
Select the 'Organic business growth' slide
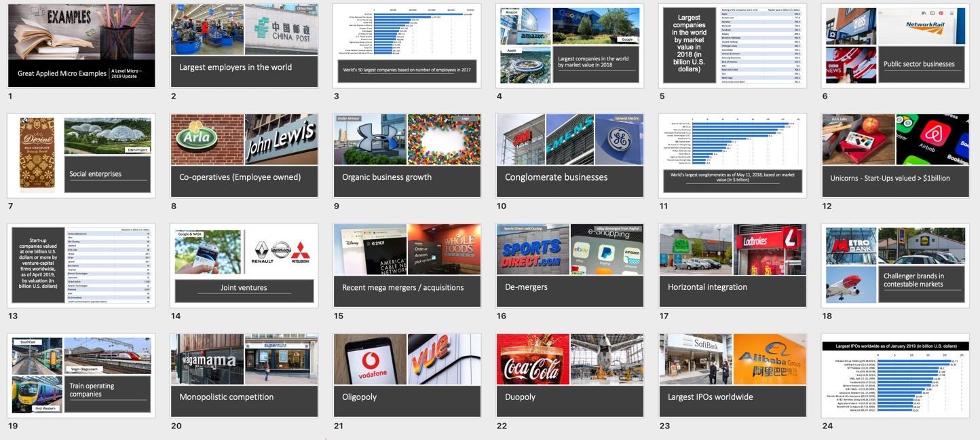pyautogui.click(x=407, y=156)
